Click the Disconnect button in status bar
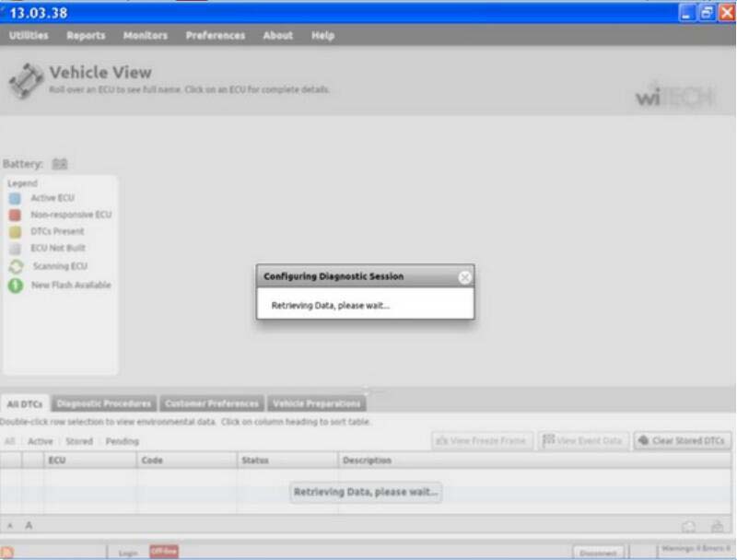The width and height of the screenshot is (737, 560). tap(598, 554)
